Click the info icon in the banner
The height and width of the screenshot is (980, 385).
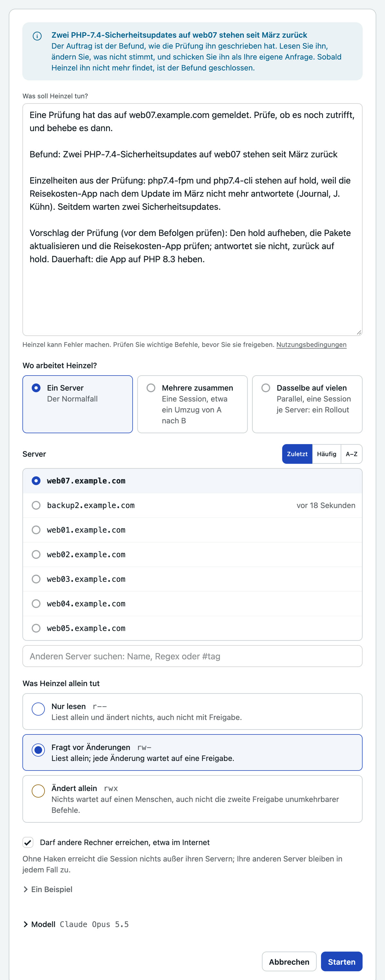click(37, 36)
